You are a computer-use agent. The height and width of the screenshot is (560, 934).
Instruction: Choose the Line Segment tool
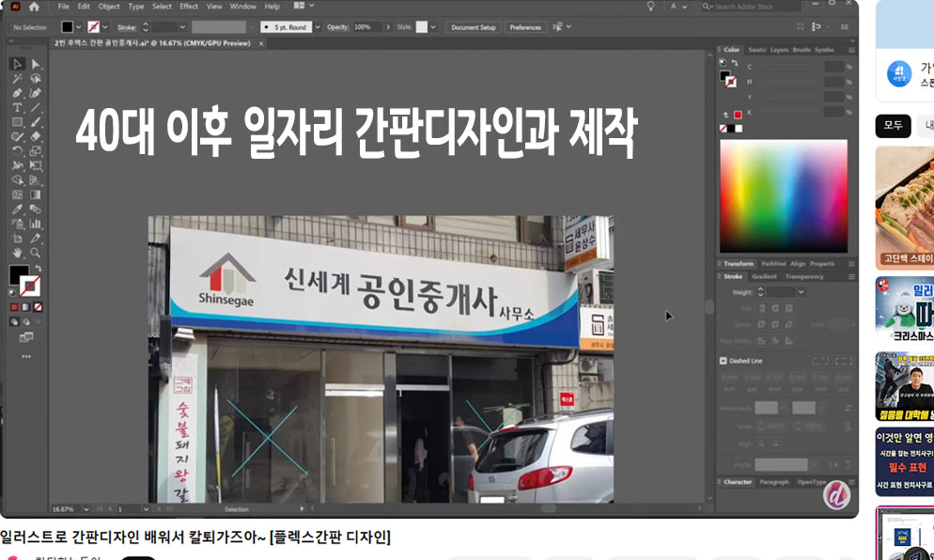(36, 108)
